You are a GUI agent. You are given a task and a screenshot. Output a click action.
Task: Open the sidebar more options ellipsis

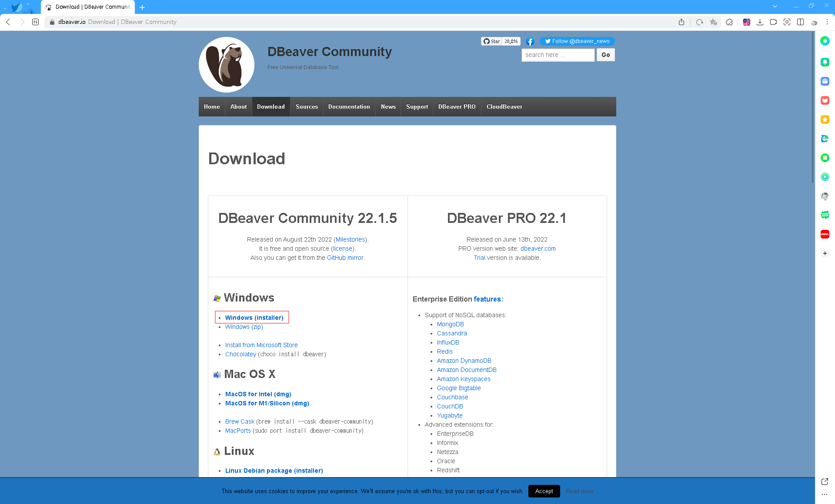(825, 494)
